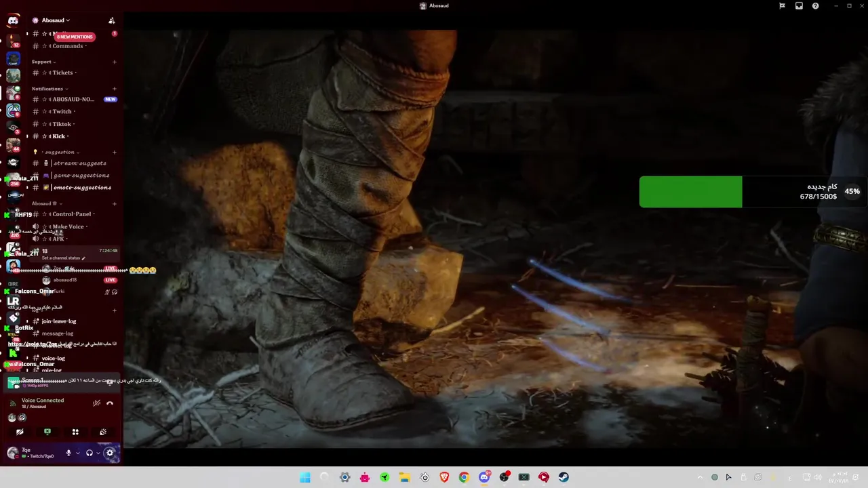Join the AFK voice channel

(58, 239)
